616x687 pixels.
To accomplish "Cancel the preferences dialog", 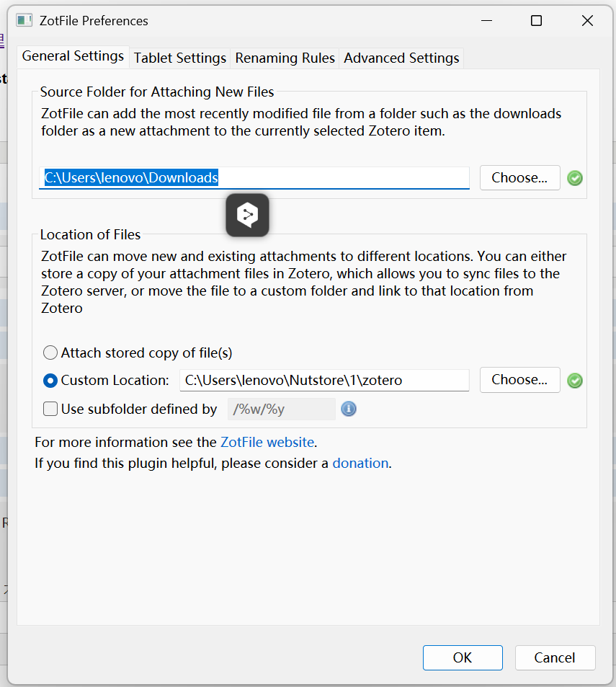I will (555, 657).
